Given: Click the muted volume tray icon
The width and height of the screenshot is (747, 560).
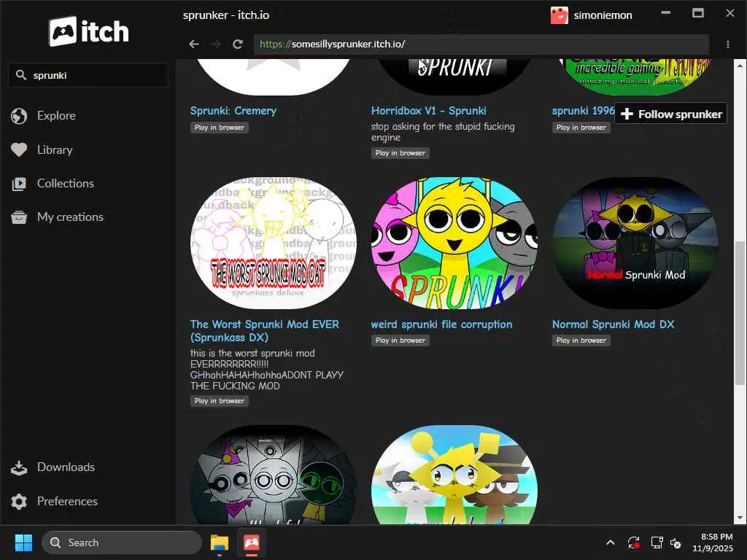Looking at the screenshot, I should click(x=676, y=542).
